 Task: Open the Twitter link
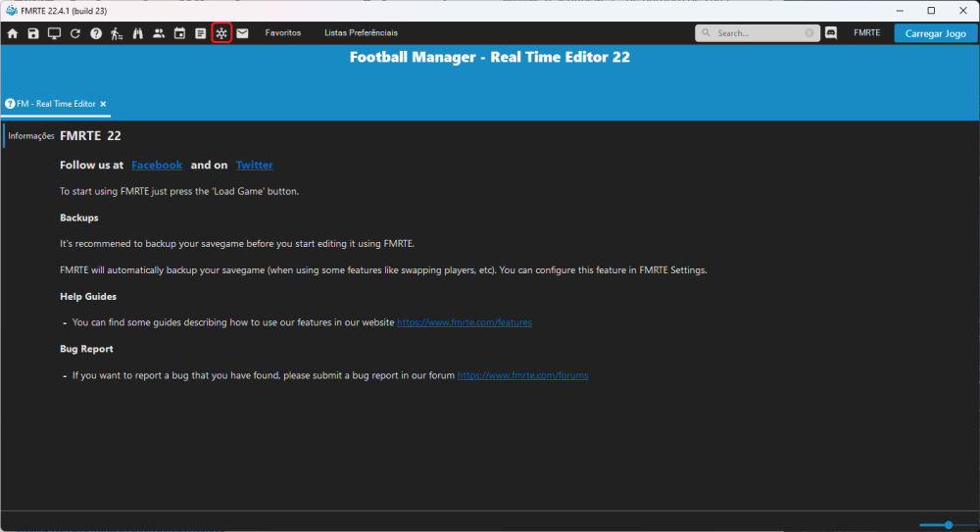[255, 165]
